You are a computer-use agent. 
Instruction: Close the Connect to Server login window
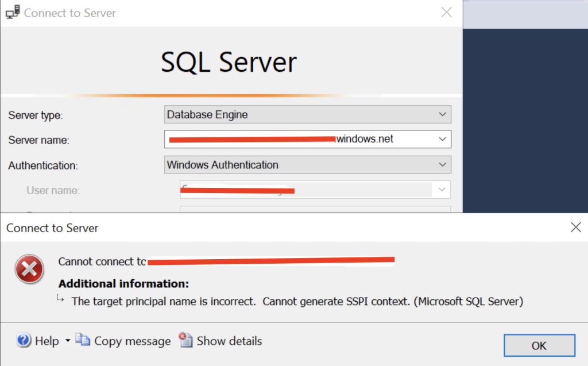(x=447, y=13)
